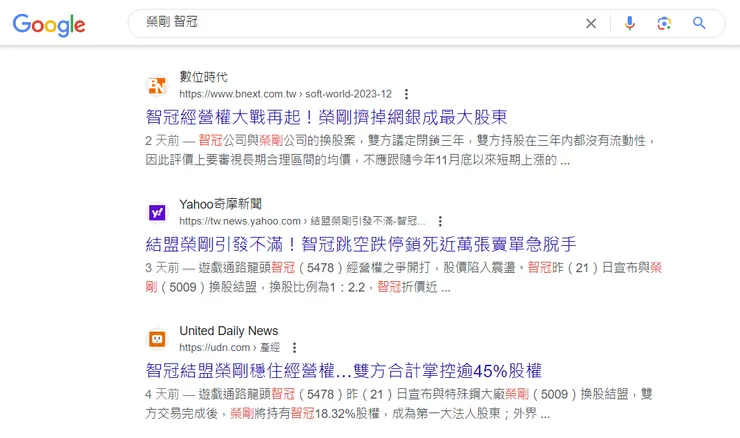Start voice search with the microphone icon
740x438 pixels.
[629, 23]
